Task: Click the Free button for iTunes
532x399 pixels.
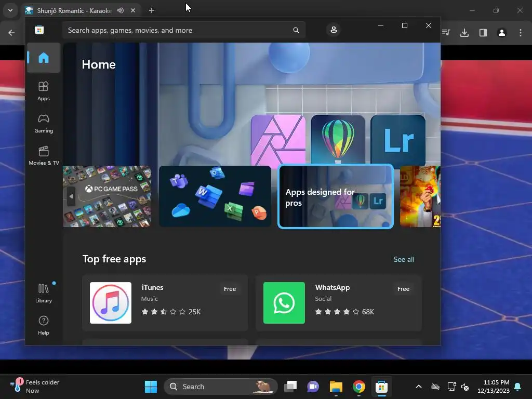Action: pos(230,289)
